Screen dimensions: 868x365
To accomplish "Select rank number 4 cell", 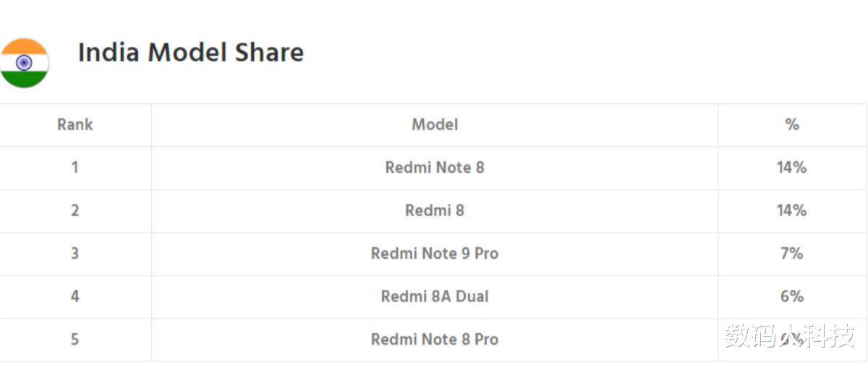I will point(75,296).
